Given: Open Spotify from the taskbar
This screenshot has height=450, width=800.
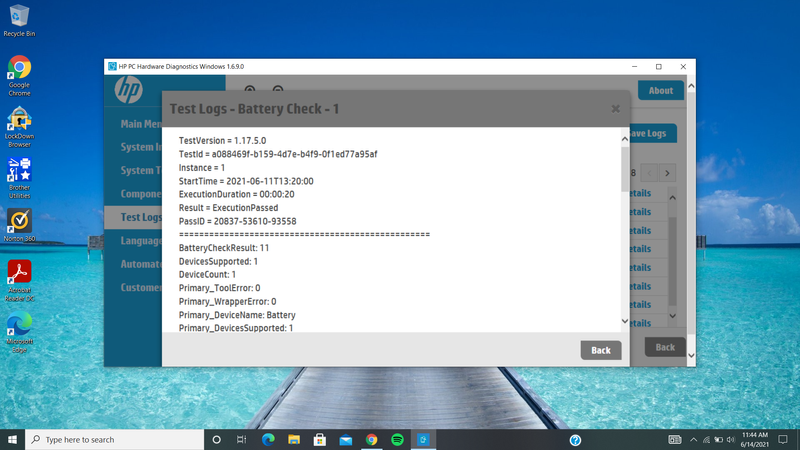Looking at the screenshot, I should pos(397,439).
